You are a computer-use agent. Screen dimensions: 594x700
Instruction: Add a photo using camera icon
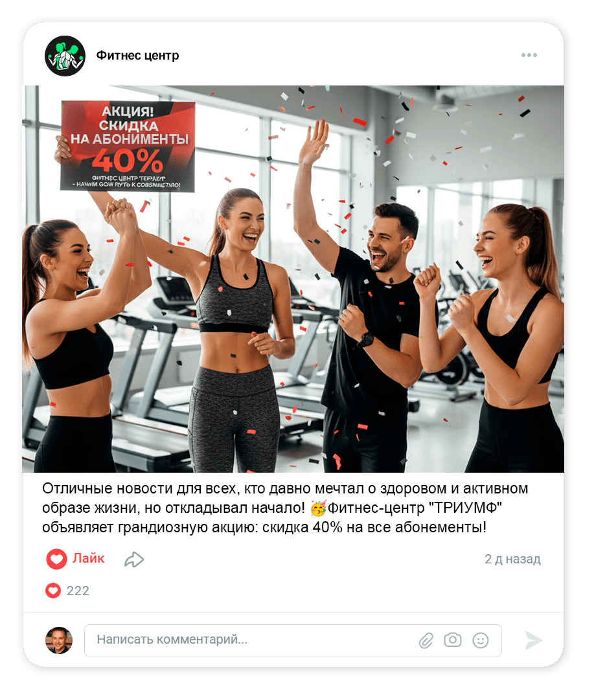click(x=452, y=640)
